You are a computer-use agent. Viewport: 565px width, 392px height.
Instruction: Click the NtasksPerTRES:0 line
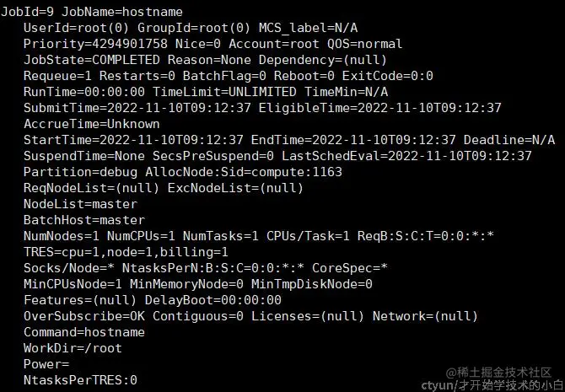click(80, 380)
